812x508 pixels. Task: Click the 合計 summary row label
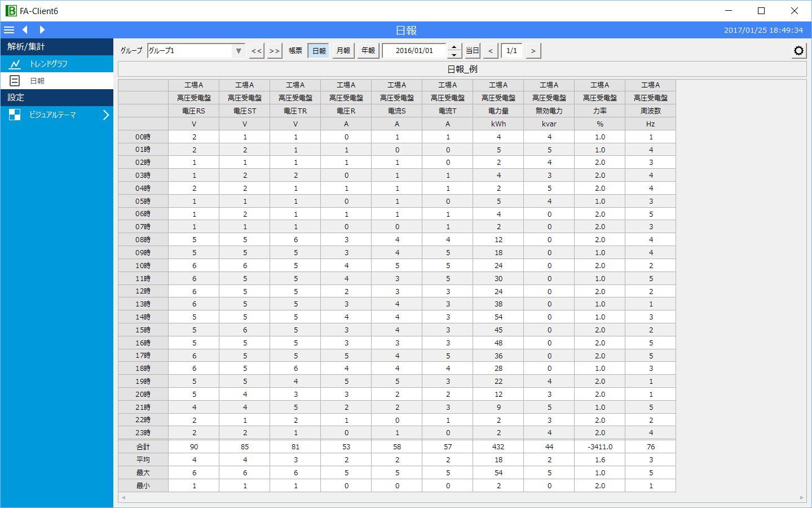tap(143, 446)
